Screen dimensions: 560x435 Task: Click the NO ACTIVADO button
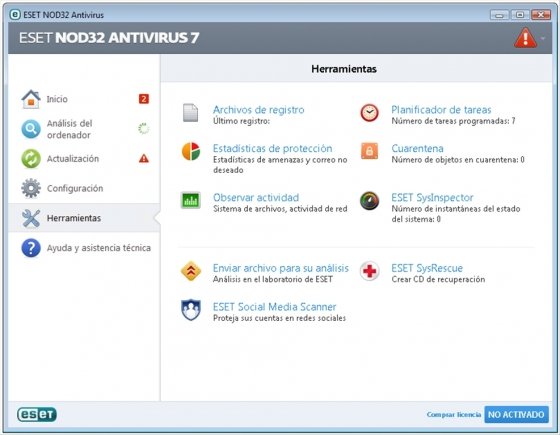coord(516,414)
